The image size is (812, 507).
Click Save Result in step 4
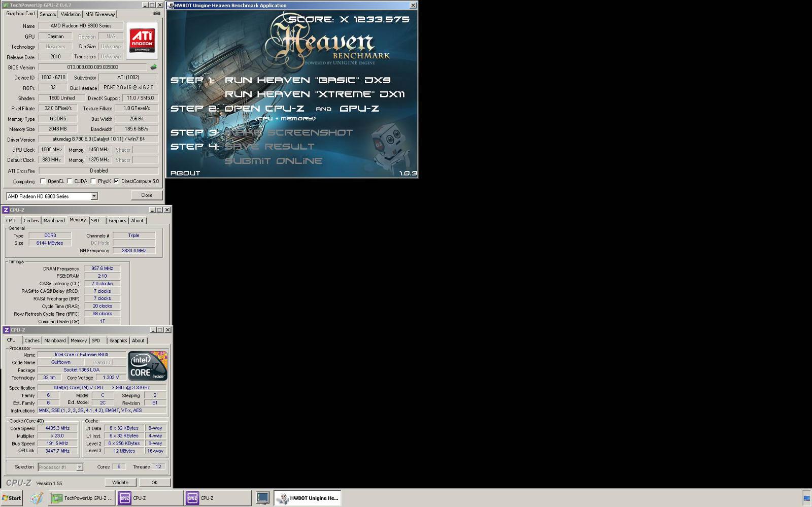[x=269, y=147]
